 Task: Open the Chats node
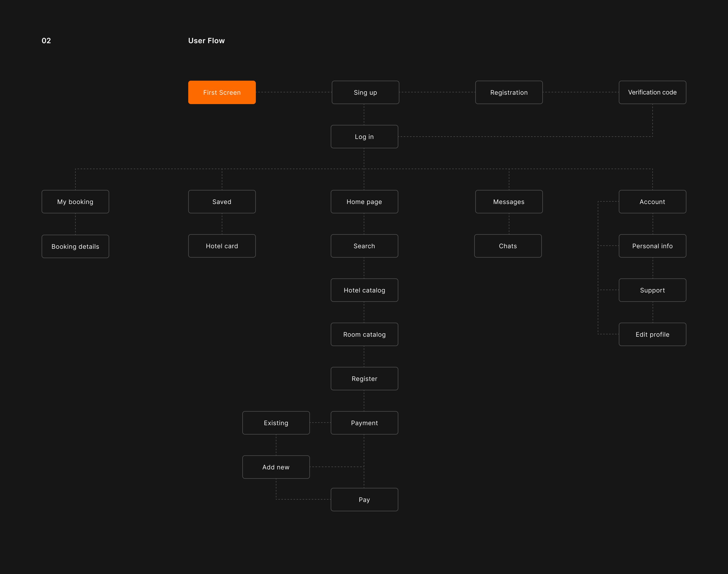[508, 246]
